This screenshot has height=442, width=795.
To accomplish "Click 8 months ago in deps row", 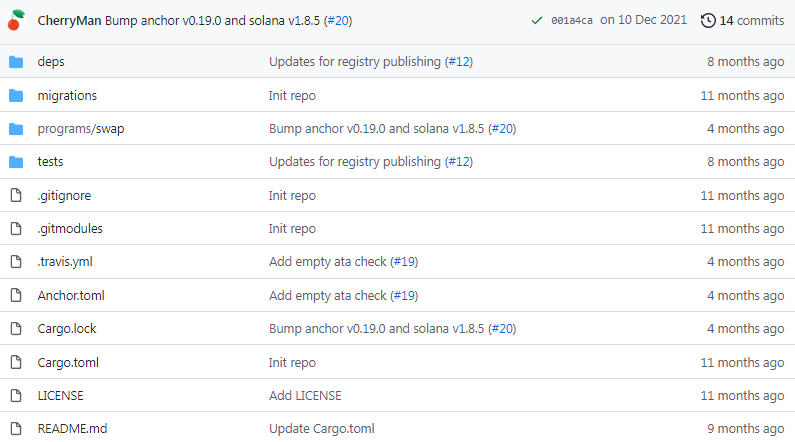I will [x=746, y=62].
